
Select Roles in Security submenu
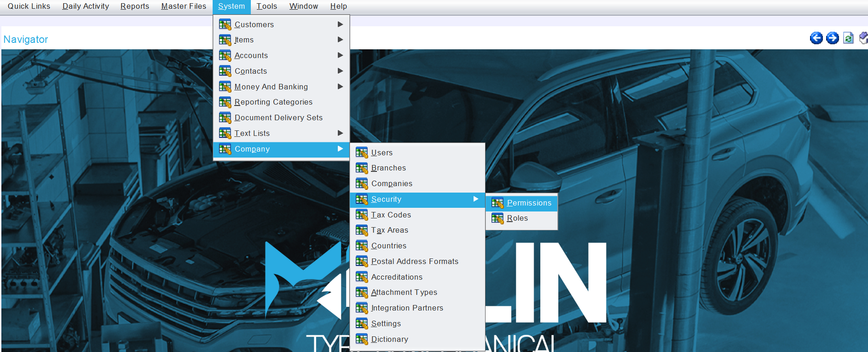coord(522,218)
